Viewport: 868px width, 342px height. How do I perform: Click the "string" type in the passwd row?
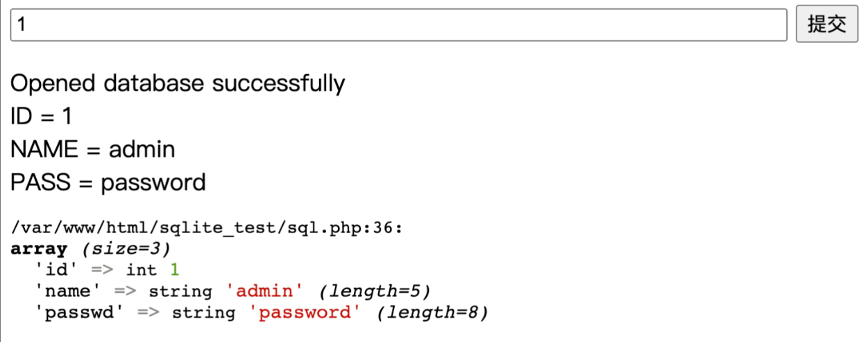tap(203, 312)
